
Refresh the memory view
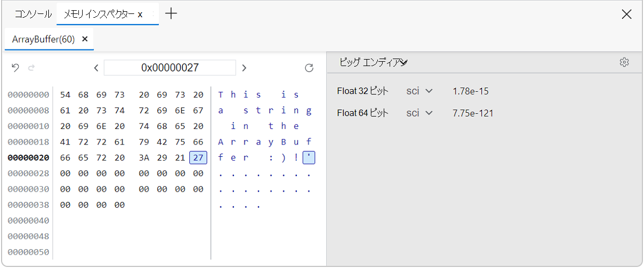click(309, 68)
